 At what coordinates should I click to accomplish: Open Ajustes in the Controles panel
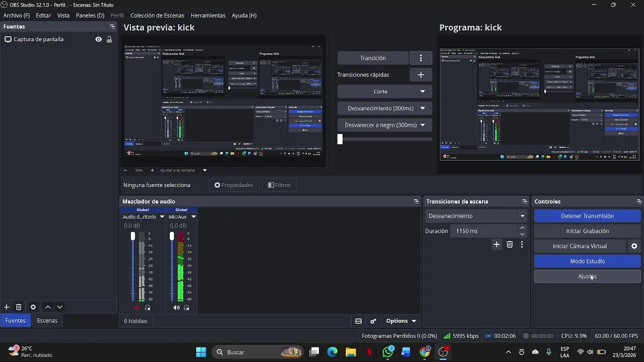[x=587, y=277]
